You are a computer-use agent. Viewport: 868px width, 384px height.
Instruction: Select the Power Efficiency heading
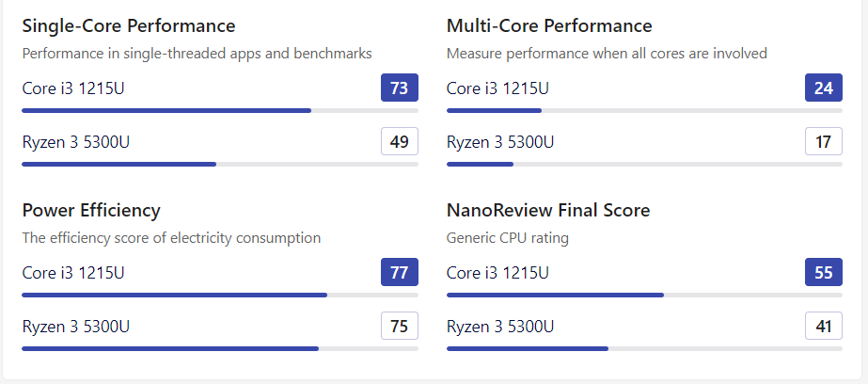[91, 210]
